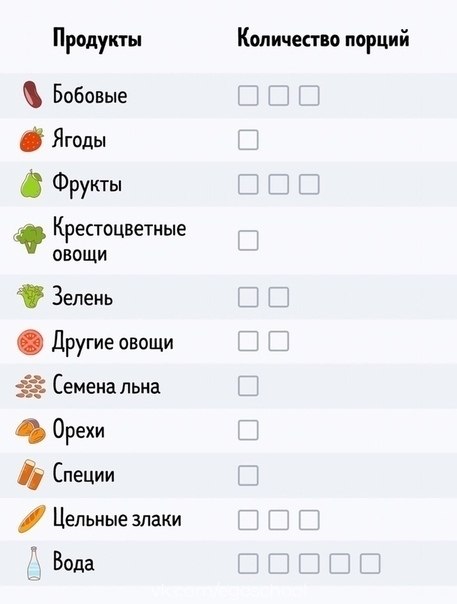Select the almond nuts icon beside Орехи
457x604 pixels.
[30, 430]
